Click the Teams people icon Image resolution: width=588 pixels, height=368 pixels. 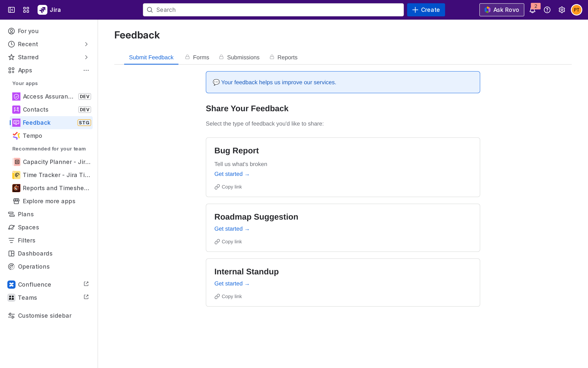[11, 298]
